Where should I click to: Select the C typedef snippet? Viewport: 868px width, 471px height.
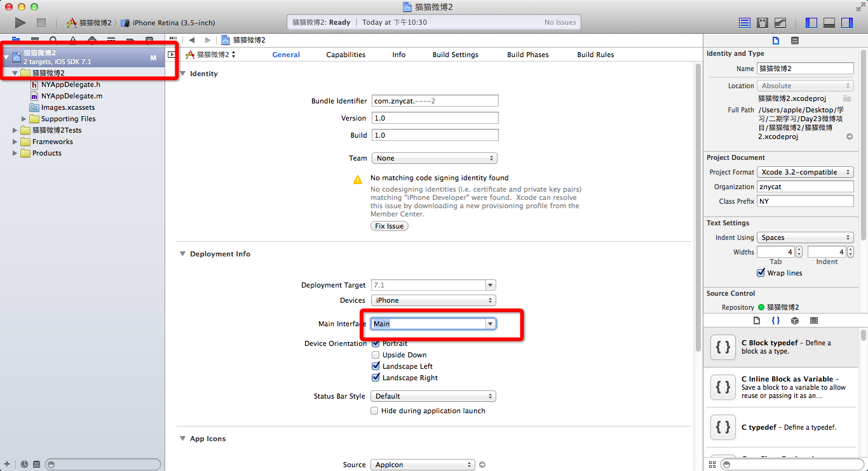pos(782,427)
